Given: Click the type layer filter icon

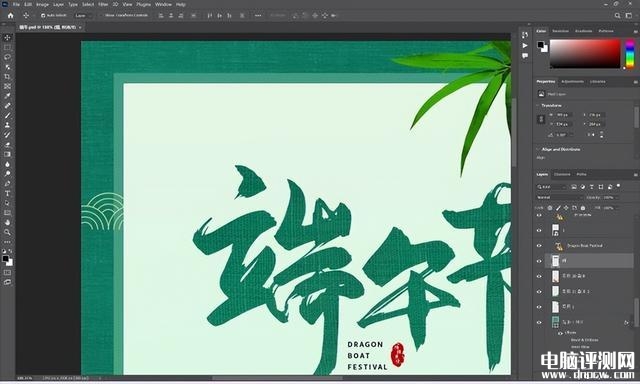Looking at the screenshot, I should point(591,186).
